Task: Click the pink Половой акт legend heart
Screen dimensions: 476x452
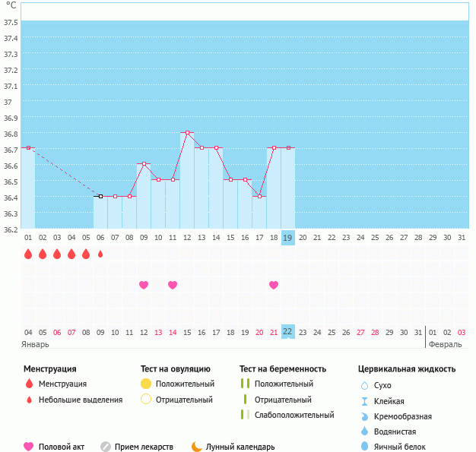Action: click(x=29, y=447)
